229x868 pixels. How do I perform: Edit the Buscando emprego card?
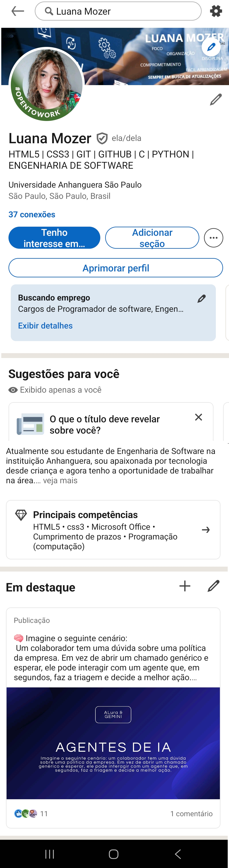[x=201, y=299]
